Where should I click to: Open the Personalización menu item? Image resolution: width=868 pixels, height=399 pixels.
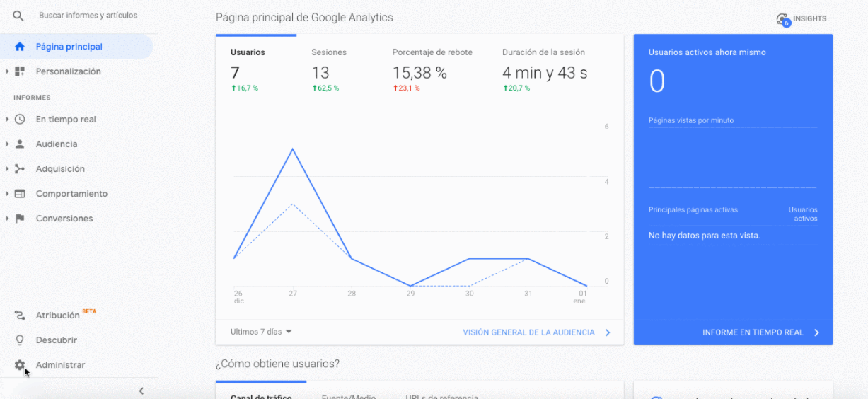click(69, 71)
